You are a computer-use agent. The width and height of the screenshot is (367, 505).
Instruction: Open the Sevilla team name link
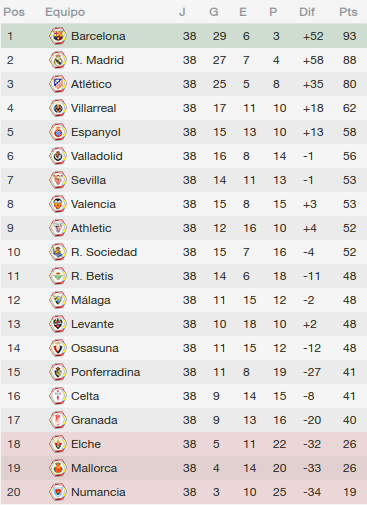point(88,180)
